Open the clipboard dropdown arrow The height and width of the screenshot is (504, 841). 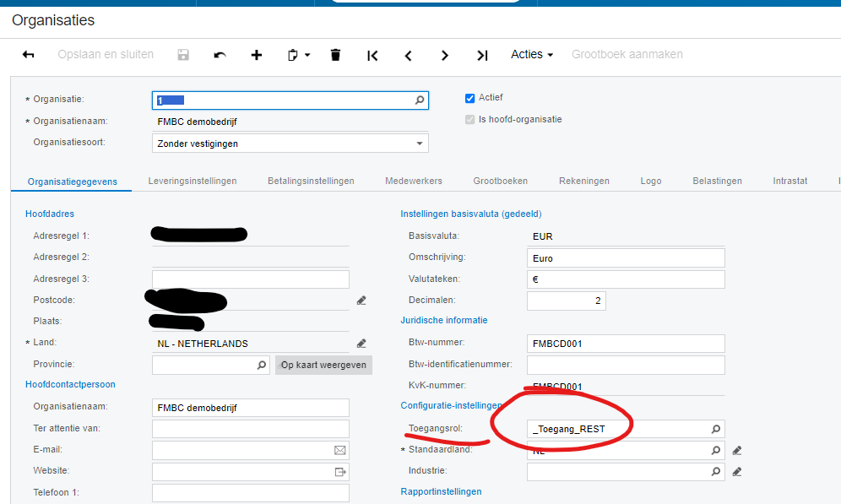click(x=307, y=55)
